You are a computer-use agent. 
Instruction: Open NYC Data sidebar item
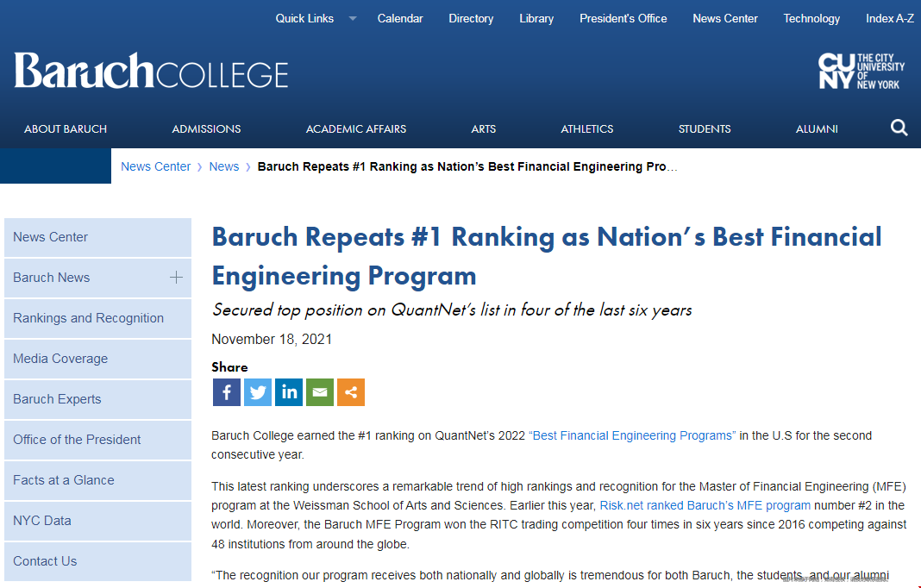(97, 521)
